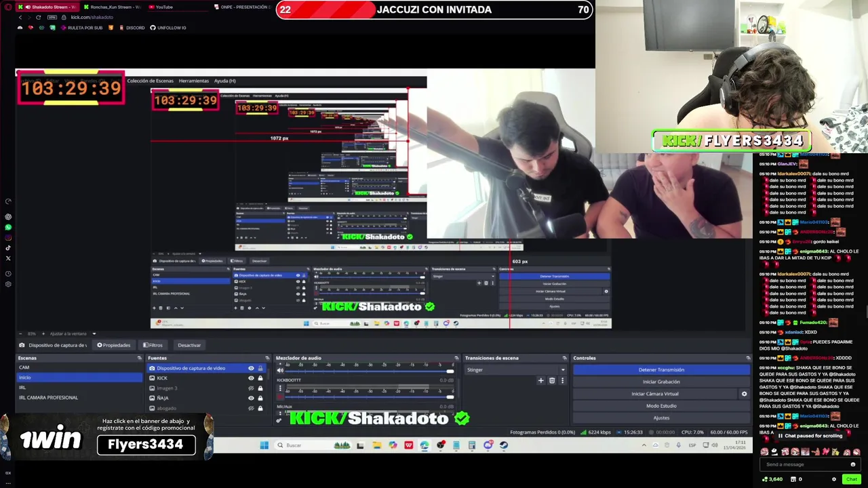Click Iniciar Cámara Virtual button
Viewport: 868px width, 488px height.
point(655,394)
